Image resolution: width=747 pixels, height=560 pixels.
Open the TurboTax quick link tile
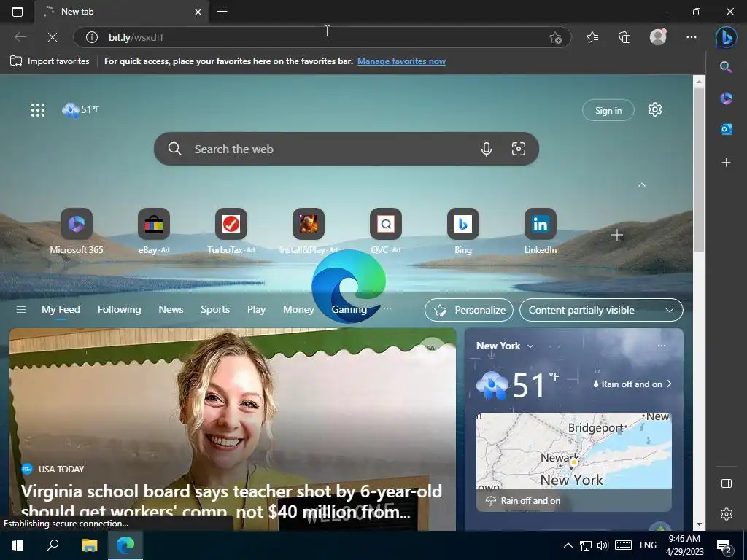[231, 230]
